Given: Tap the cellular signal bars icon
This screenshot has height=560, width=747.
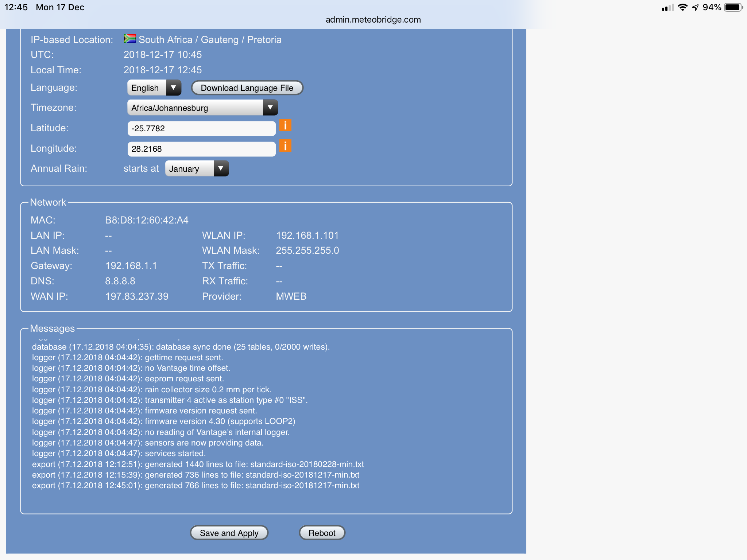Looking at the screenshot, I should (x=667, y=8).
